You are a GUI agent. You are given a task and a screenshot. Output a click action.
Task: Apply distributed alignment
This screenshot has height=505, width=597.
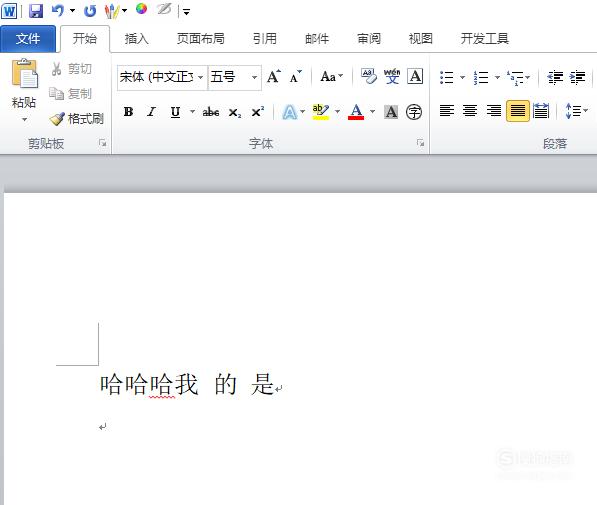click(541, 111)
